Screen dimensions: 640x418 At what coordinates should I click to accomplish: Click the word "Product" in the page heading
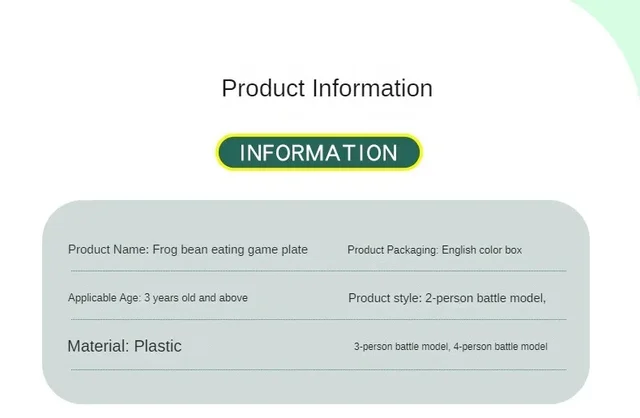(x=264, y=88)
